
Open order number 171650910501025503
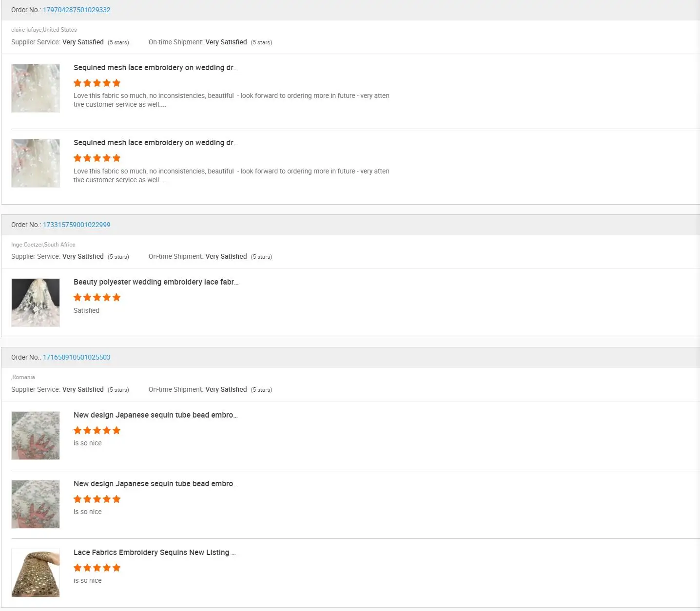[x=77, y=357]
